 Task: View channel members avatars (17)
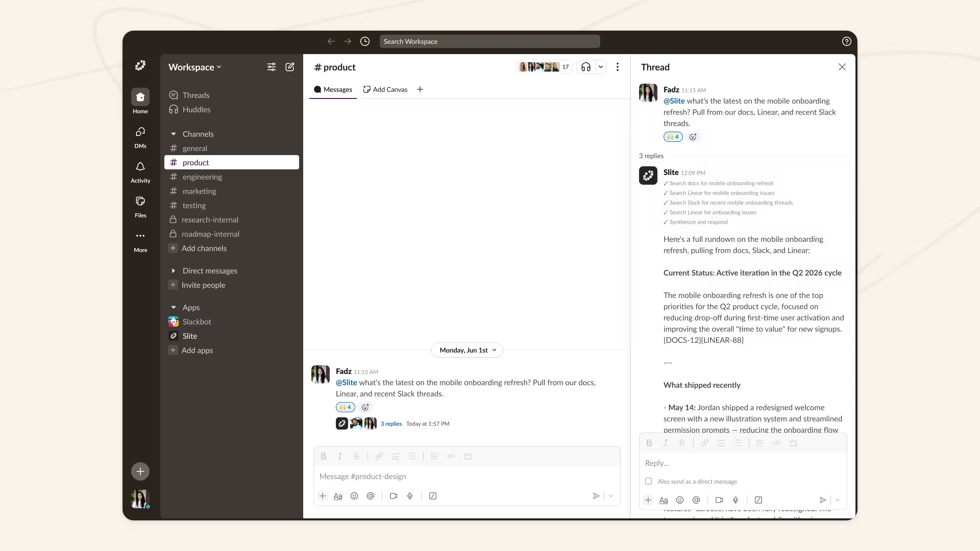point(544,67)
